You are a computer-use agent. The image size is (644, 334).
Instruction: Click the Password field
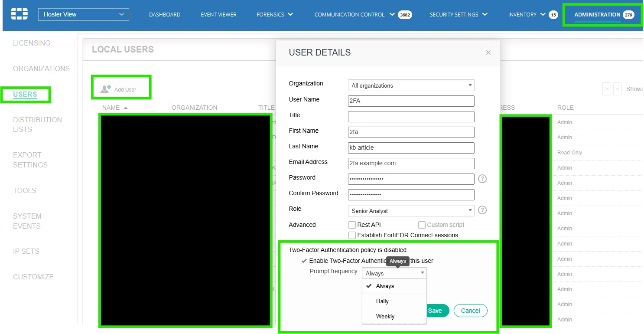coord(411,179)
